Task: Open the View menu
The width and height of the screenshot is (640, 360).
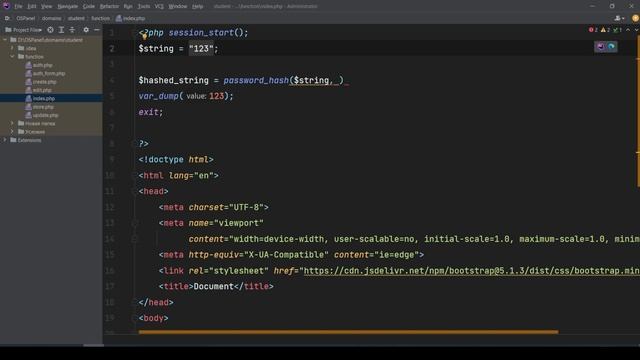Action: click(47, 7)
